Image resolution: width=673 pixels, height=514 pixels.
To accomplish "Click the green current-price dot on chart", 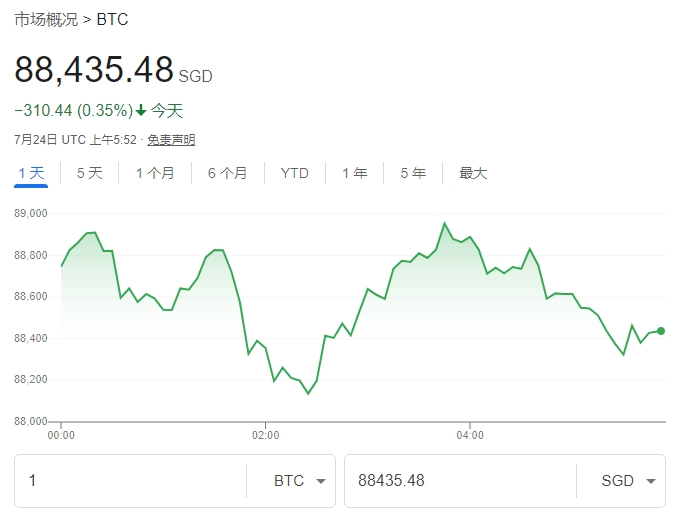I will [x=661, y=331].
